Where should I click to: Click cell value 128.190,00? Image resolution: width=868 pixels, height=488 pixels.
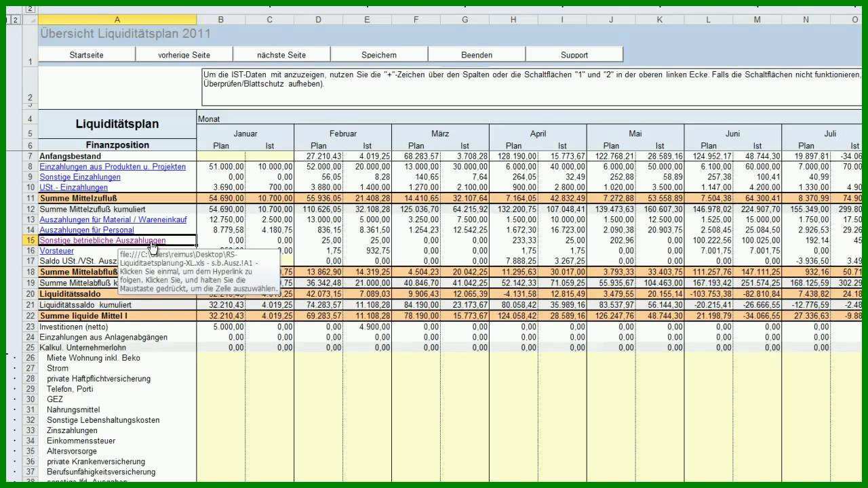[x=514, y=156]
